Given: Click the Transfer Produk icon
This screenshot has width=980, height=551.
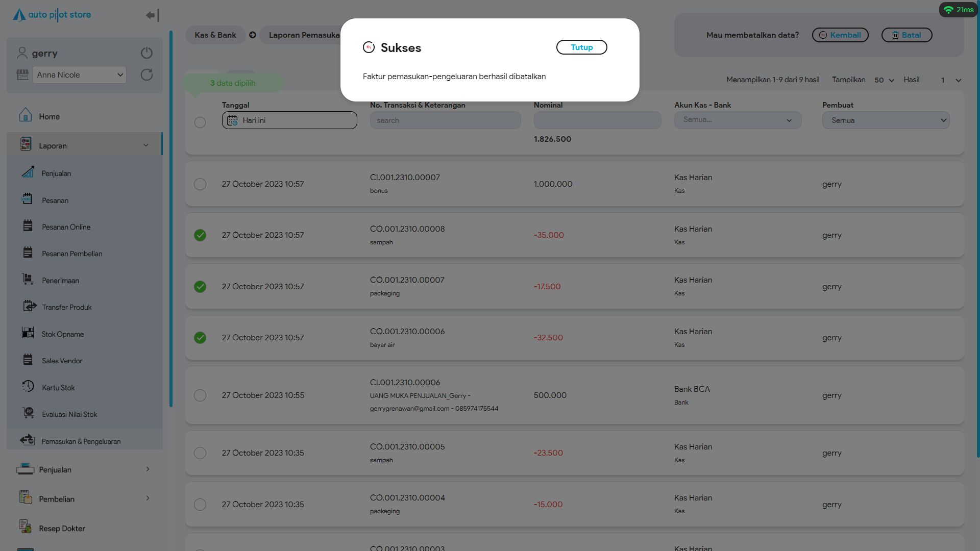Looking at the screenshot, I should 29,306.
